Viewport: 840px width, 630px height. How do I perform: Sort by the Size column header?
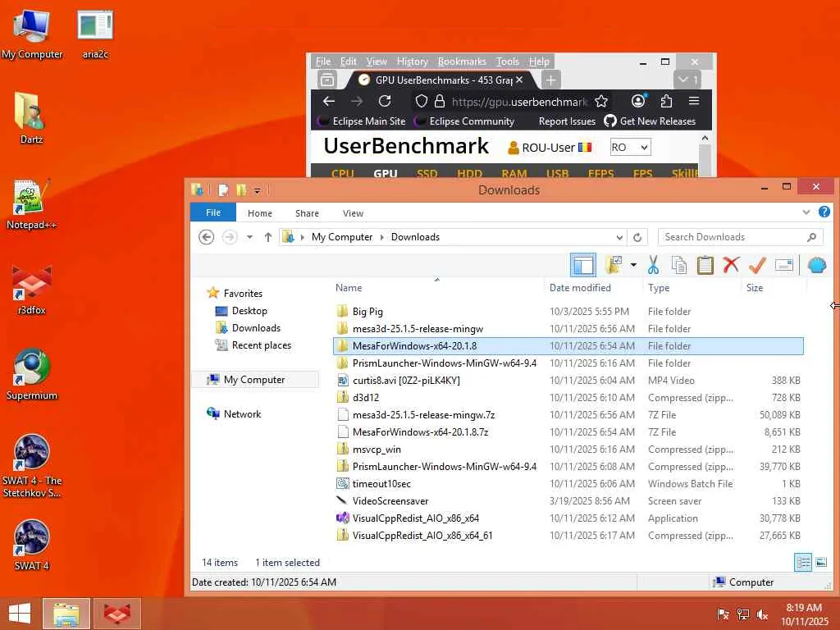(x=755, y=288)
